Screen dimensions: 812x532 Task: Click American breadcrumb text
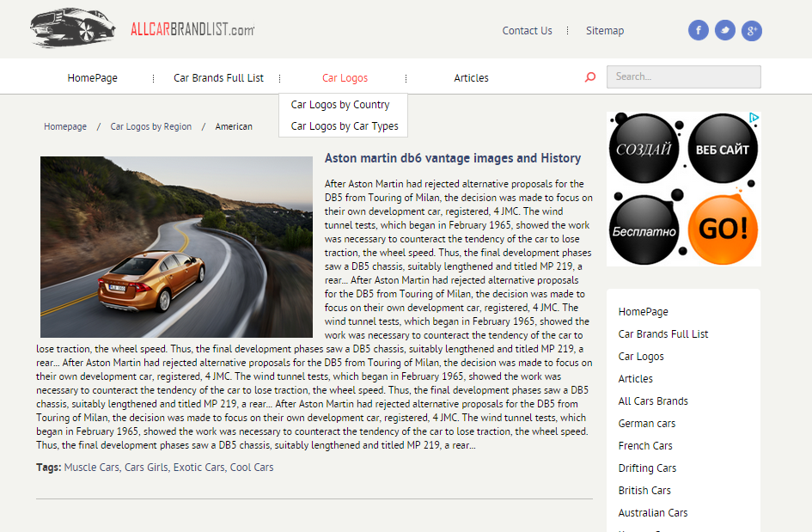234,126
